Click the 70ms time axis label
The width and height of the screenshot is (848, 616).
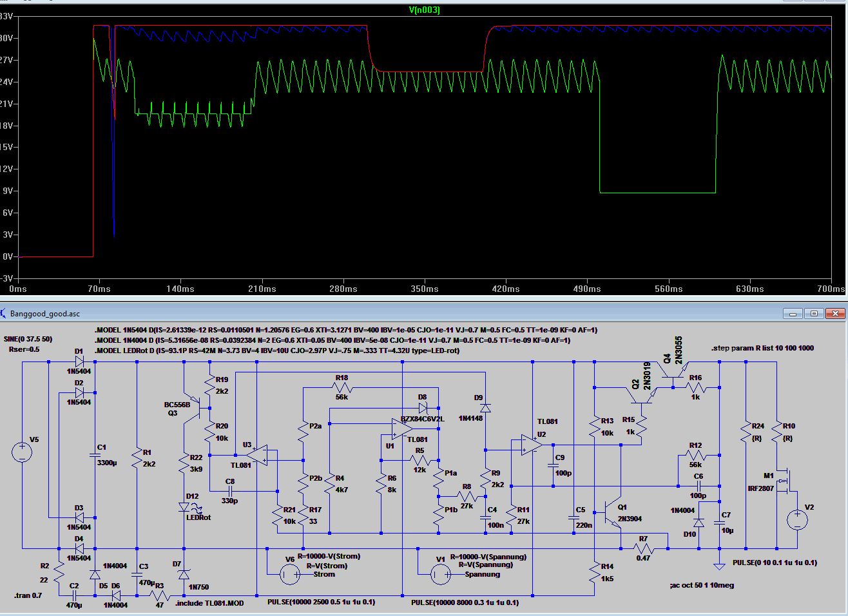99,289
